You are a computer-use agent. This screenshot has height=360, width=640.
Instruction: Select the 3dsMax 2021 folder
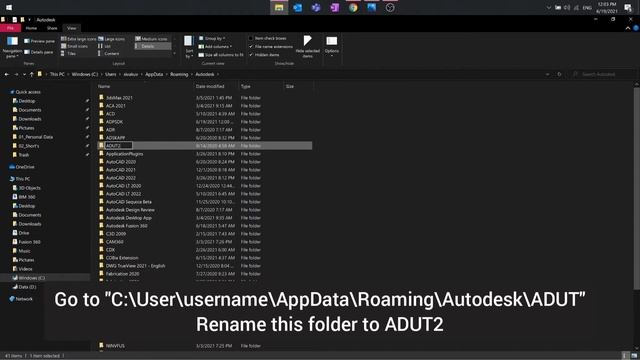tap(119, 98)
